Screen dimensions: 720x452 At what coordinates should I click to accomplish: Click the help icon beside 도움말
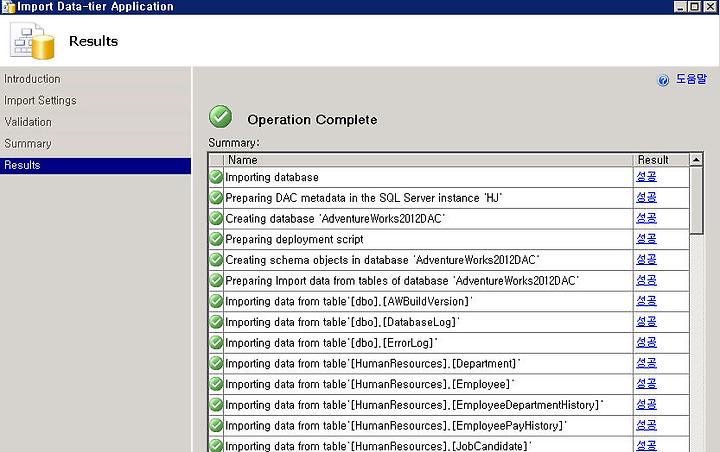pyautogui.click(x=663, y=80)
